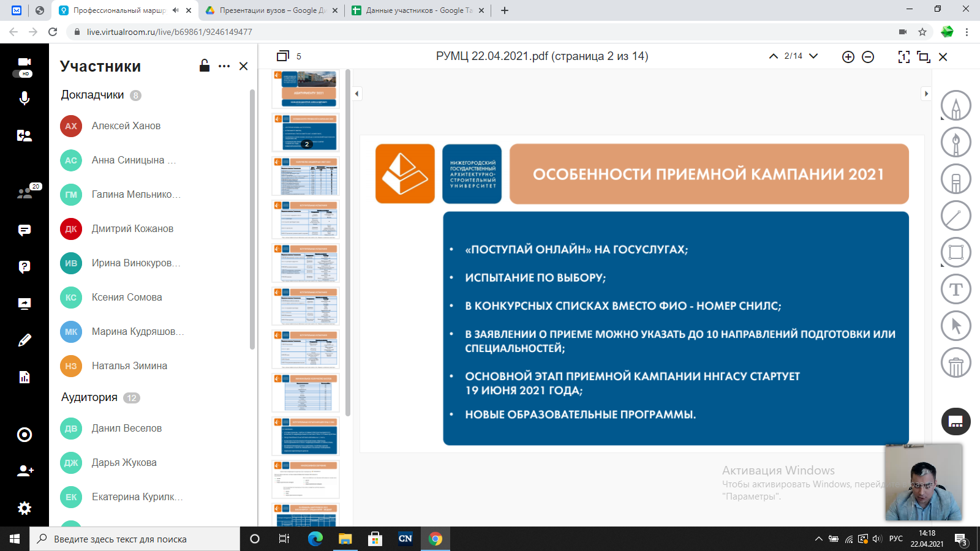This screenshot has width=980, height=551.
Task: Switch to Профессиональный маршрут tab
Action: pyautogui.click(x=124, y=10)
